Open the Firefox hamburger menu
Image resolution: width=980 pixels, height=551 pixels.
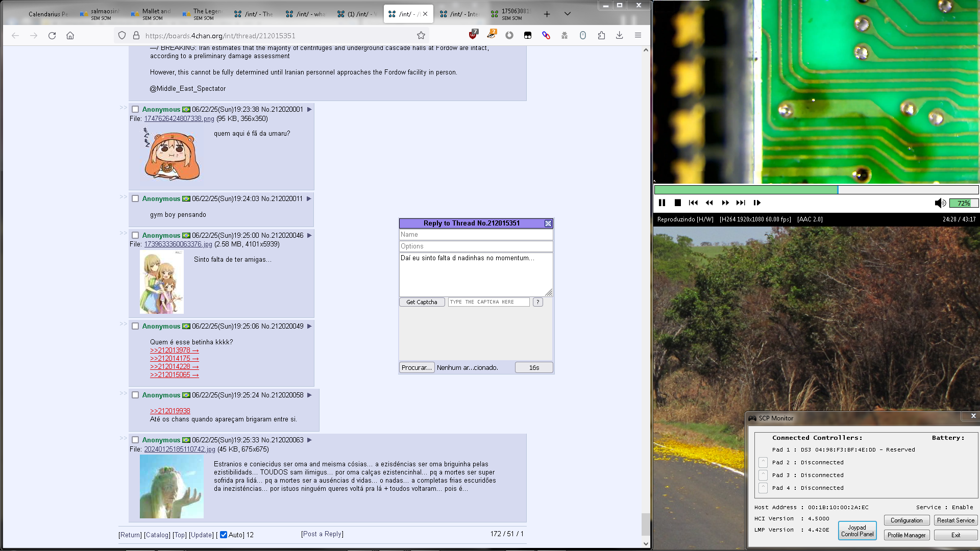coord(638,36)
